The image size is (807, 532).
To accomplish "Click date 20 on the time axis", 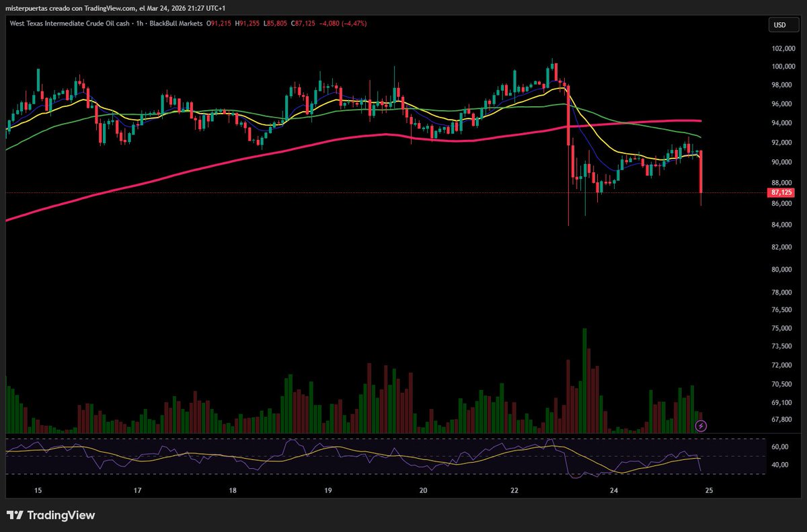I will pyautogui.click(x=423, y=491).
